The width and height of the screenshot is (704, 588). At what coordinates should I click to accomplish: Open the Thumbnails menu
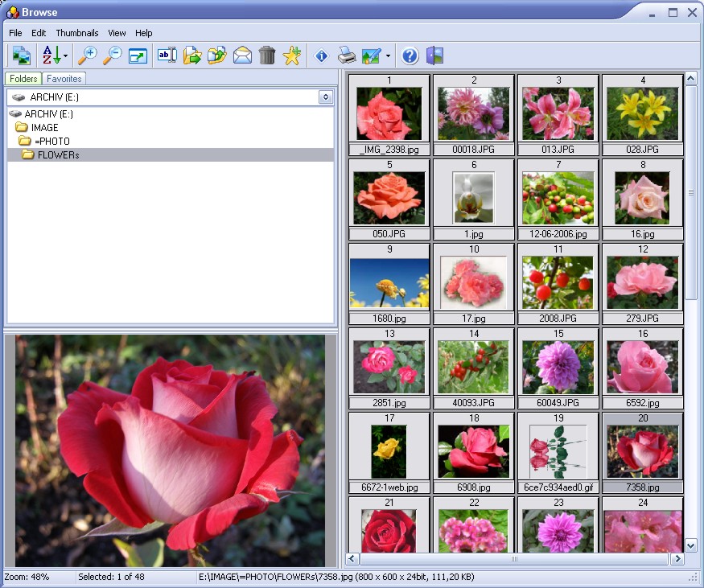[76, 33]
